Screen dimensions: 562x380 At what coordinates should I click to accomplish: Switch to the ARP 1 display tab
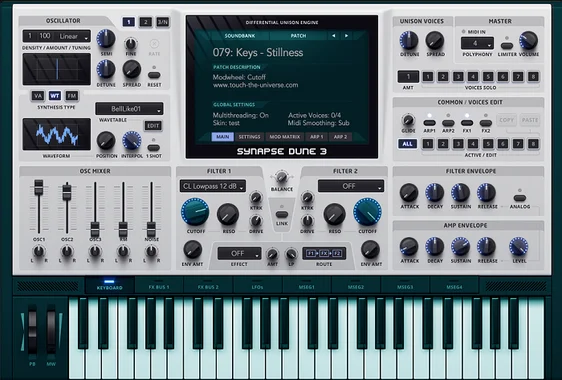316,137
